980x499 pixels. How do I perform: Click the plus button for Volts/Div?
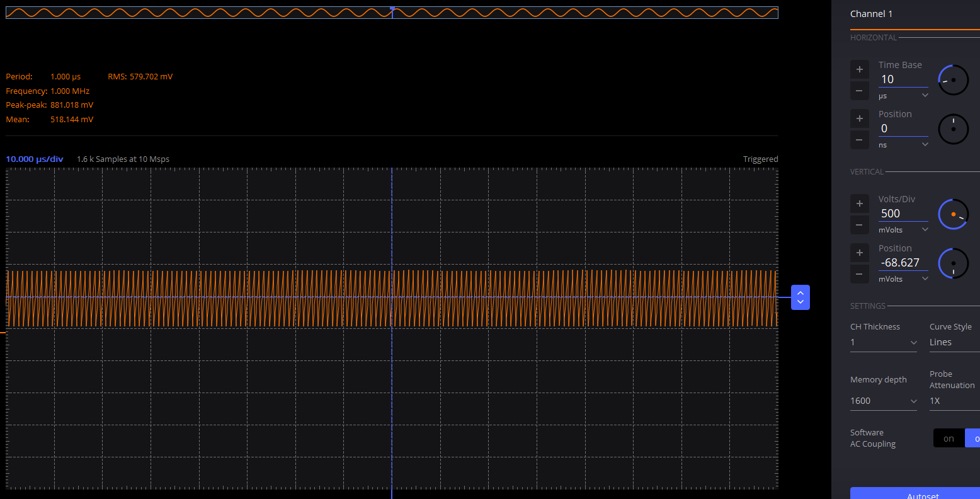click(859, 204)
